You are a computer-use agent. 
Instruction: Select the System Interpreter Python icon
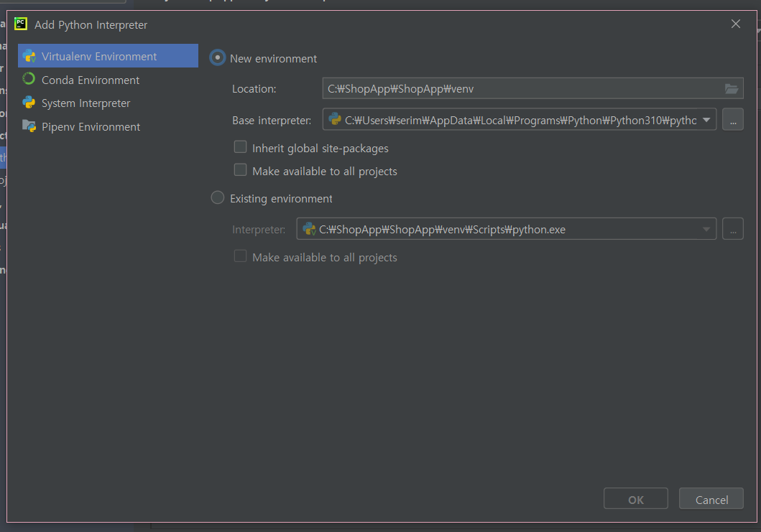coord(29,103)
